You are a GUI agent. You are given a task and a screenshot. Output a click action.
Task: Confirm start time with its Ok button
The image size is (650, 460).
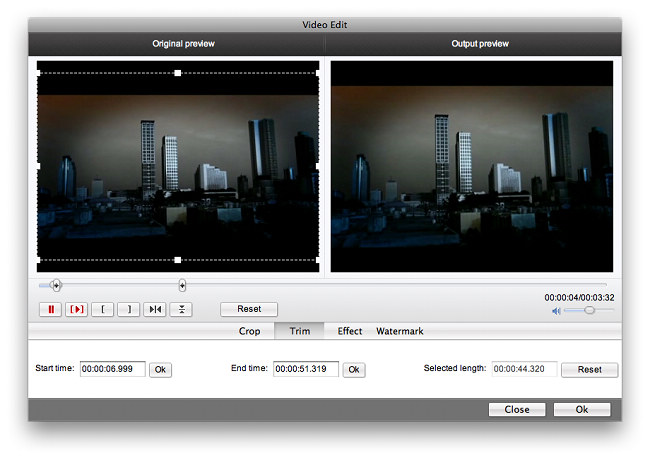click(160, 370)
